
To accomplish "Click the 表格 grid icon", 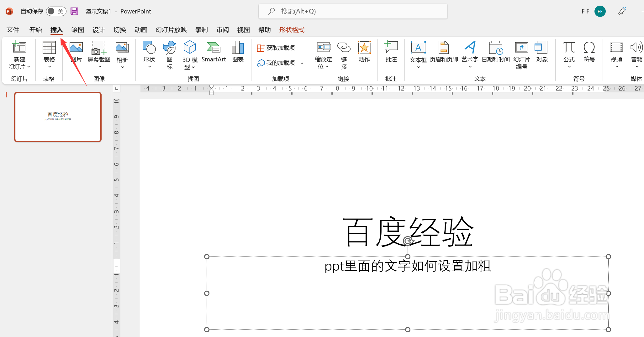I will pyautogui.click(x=49, y=47).
